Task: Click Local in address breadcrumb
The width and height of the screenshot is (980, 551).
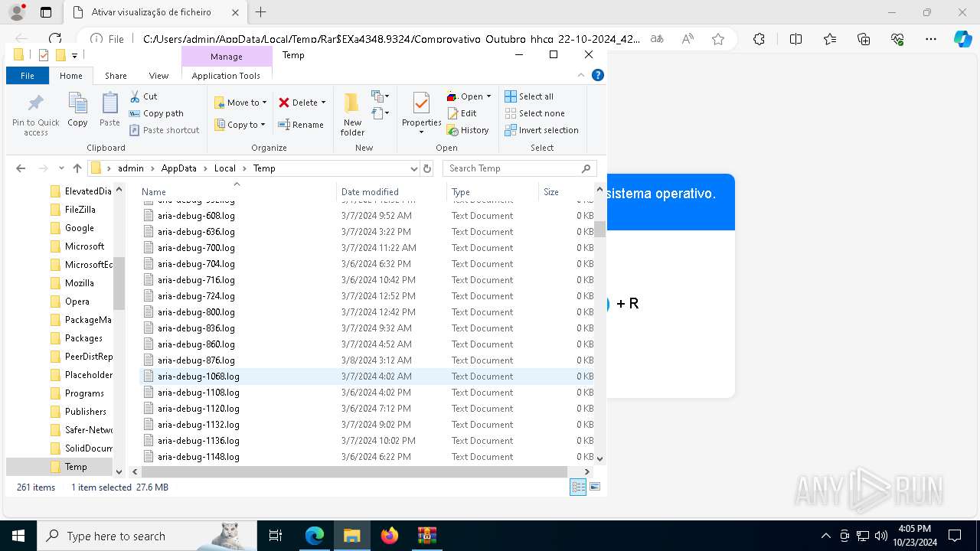Action: click(x=224, y=168)
